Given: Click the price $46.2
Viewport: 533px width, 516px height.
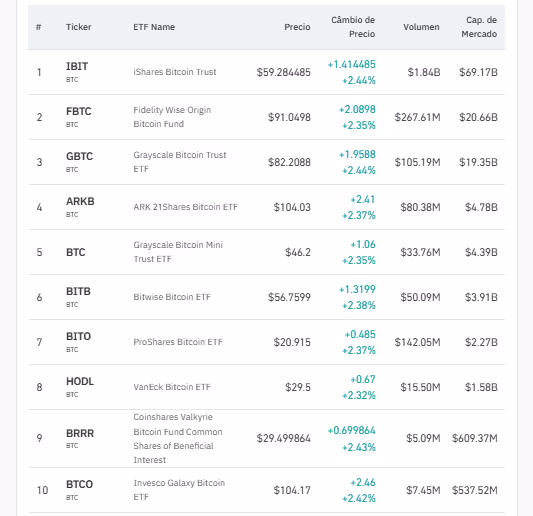Looking at the screenshot, I should tap(298, 252).
